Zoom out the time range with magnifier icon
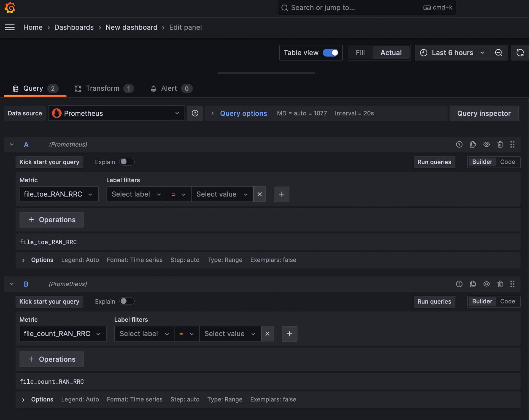The image size is (529, 420). (499, 53)
